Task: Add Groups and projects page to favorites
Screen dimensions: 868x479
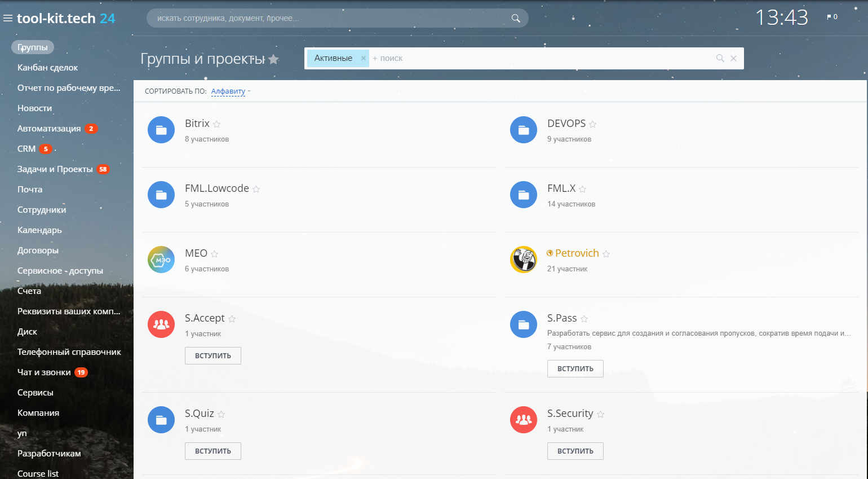Action: point(273,59)
